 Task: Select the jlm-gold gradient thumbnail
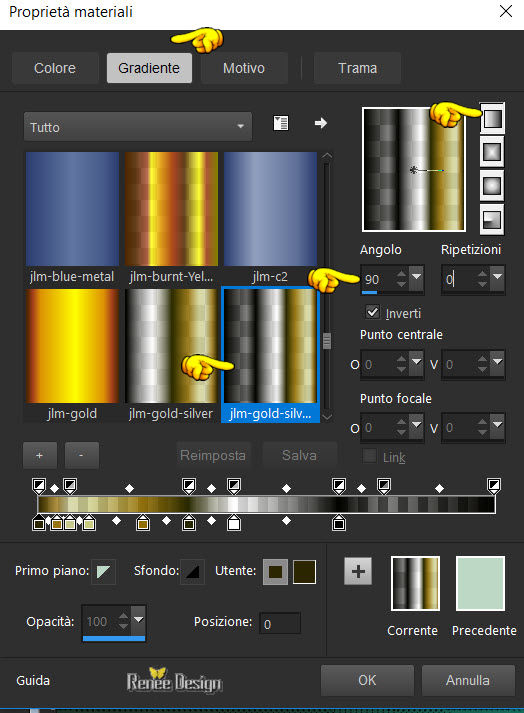click(x=72, y=346)
